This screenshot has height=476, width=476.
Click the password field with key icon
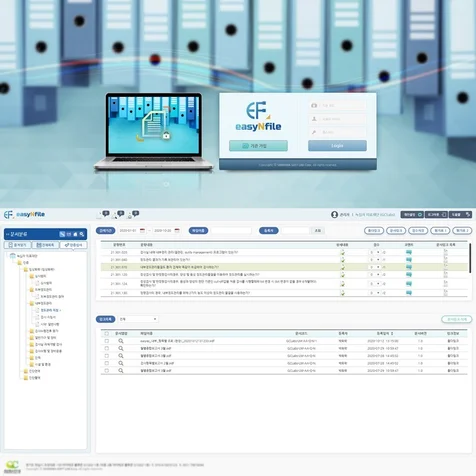(337, 132)
